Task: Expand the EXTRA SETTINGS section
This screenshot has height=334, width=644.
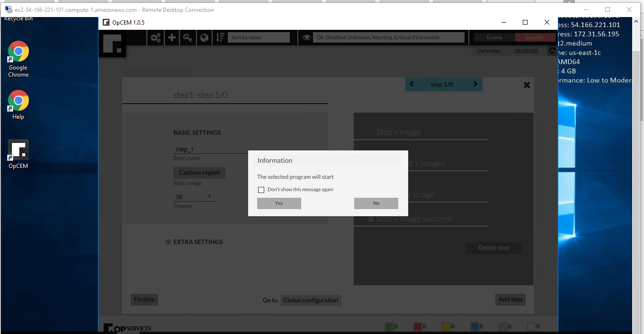Action: pyautogui.click(x=168, y=242)
